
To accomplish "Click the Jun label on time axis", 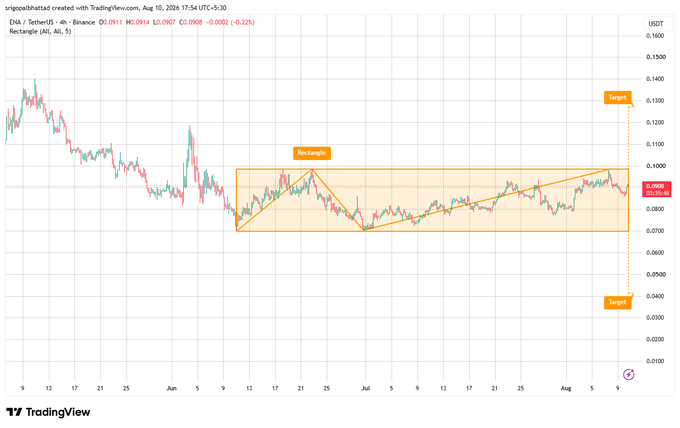I will pyautogui.click(x=172, y=388).
